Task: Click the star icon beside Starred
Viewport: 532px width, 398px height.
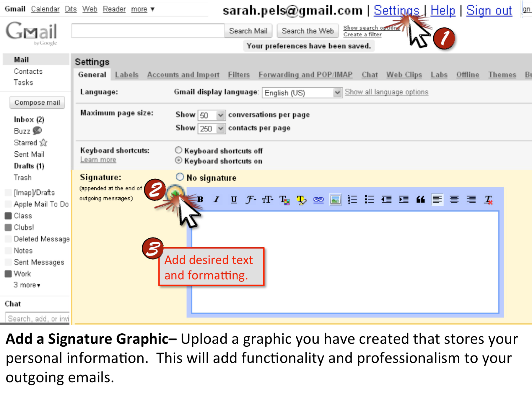Action: click(43, 143)
